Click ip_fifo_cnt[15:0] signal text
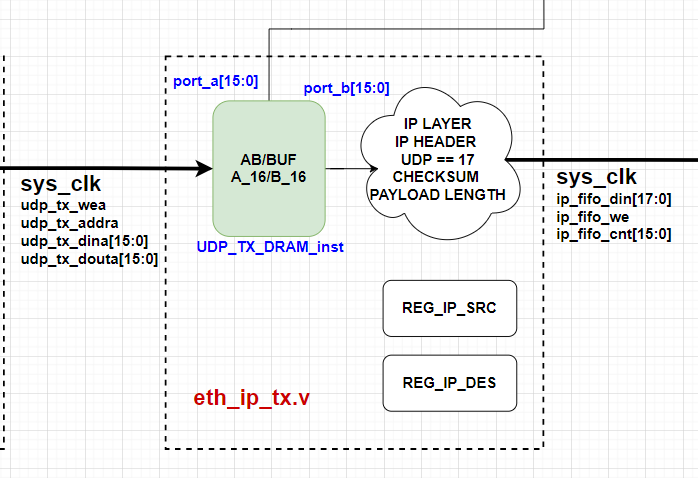This screenshot has width=698, height=478. click(614, 234)
